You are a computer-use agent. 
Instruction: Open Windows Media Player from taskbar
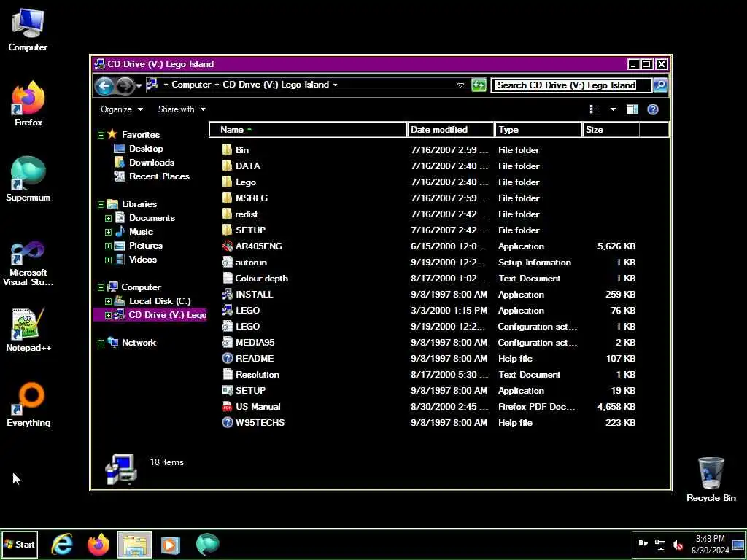(x=171, y=544)
